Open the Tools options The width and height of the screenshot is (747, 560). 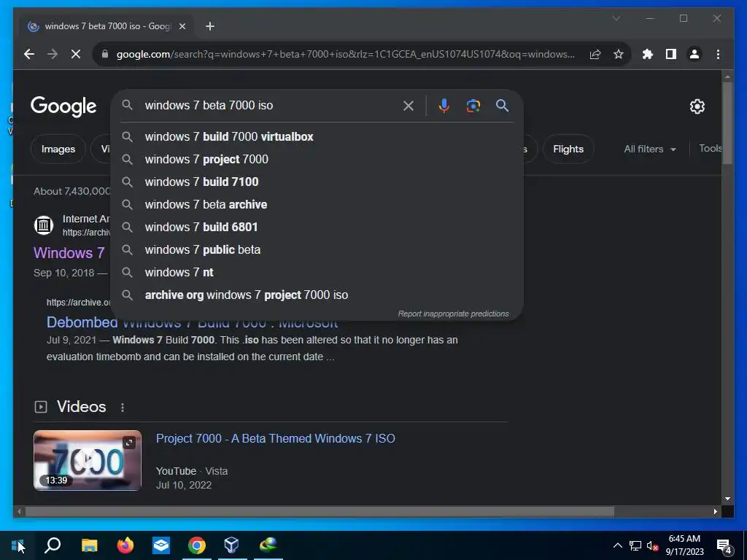click(710, 149)
